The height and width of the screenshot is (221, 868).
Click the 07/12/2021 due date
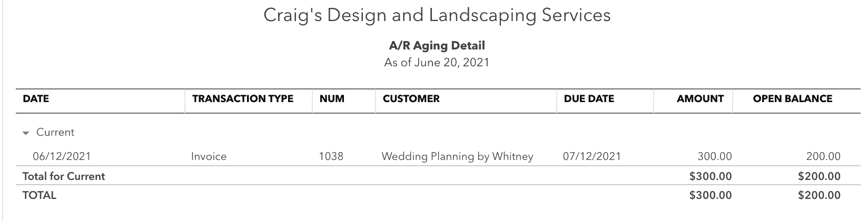click(592, 156)
